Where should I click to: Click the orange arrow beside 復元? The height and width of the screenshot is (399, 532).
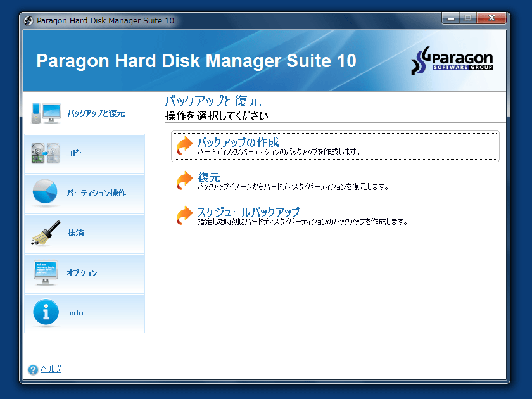point(184,180)
